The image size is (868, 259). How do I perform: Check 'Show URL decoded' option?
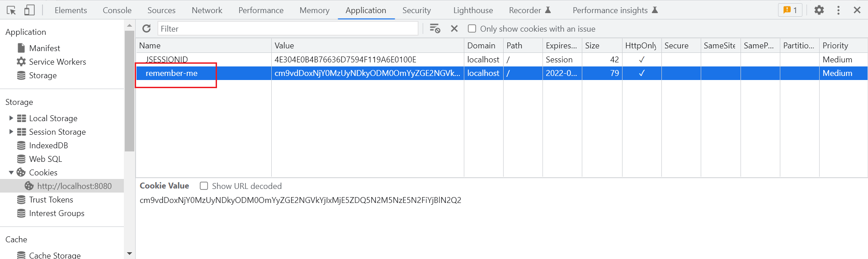pos(204,186)
